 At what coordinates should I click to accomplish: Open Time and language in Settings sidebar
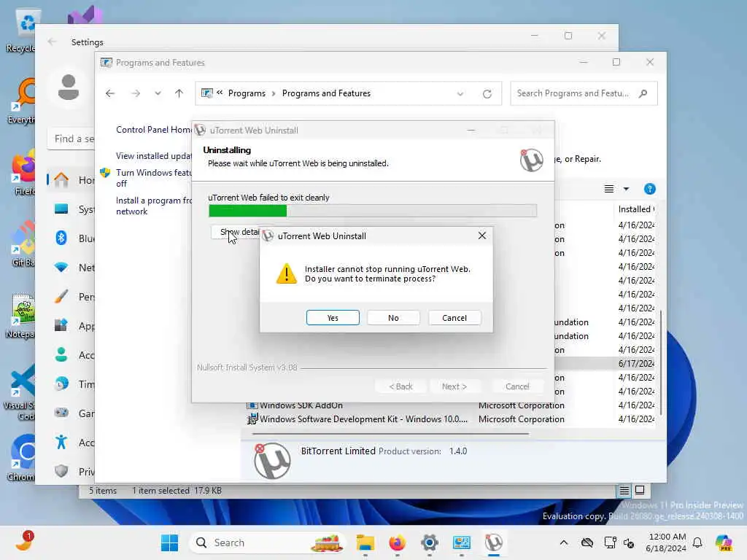[x=71, y=384]
